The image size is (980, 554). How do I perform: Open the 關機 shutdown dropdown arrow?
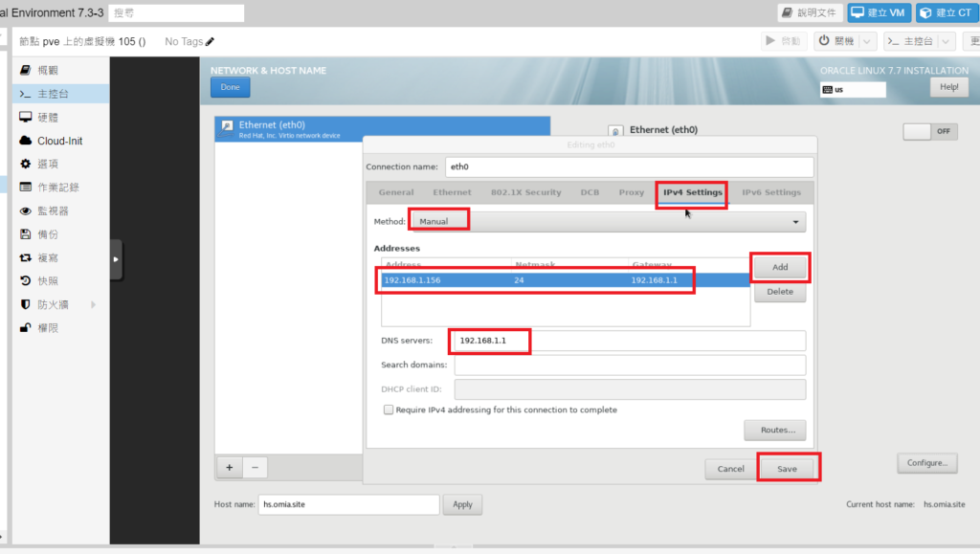tap(867, 41)
